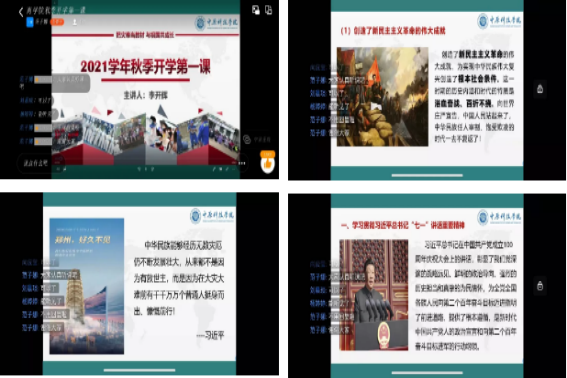Click the speaker photo at the podium
The height and width of the screenshot is (378, 567).
click(x=374, y=295)
